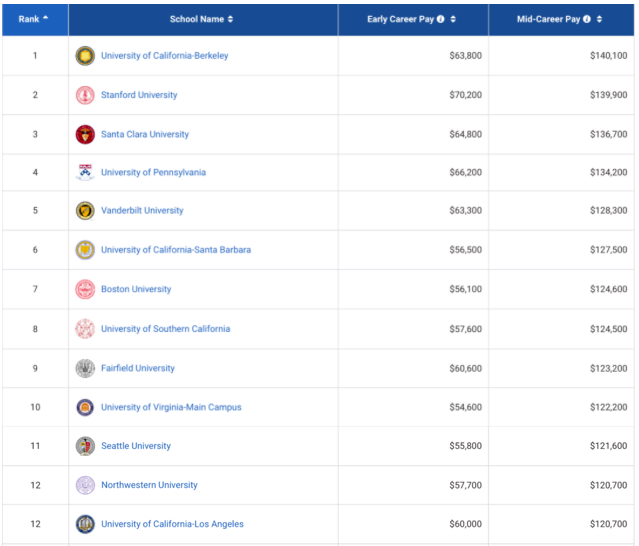Sort by Early Career Pay arrows
Image resolution: width=639 pixels, height=546 pixels.
pyautogui.click(x=453, y=19)
